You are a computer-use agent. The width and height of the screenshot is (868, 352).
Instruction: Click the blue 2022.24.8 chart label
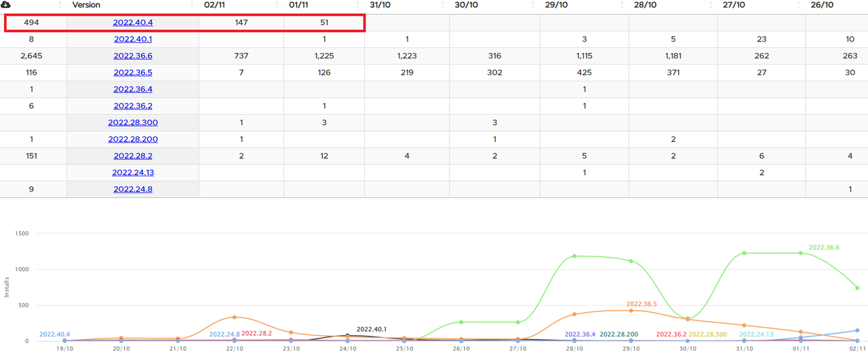224,334
